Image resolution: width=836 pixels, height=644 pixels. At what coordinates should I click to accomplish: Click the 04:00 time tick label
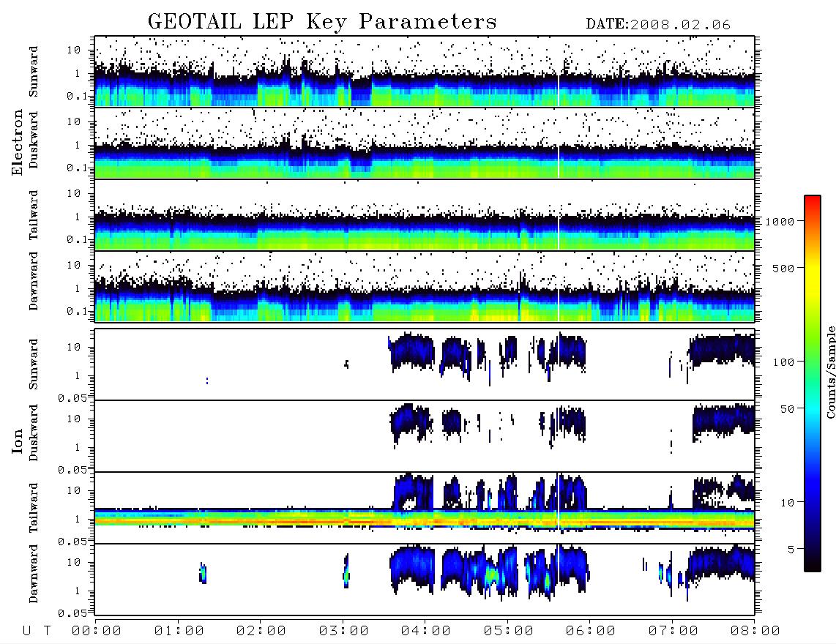click(x=426, y=632)
